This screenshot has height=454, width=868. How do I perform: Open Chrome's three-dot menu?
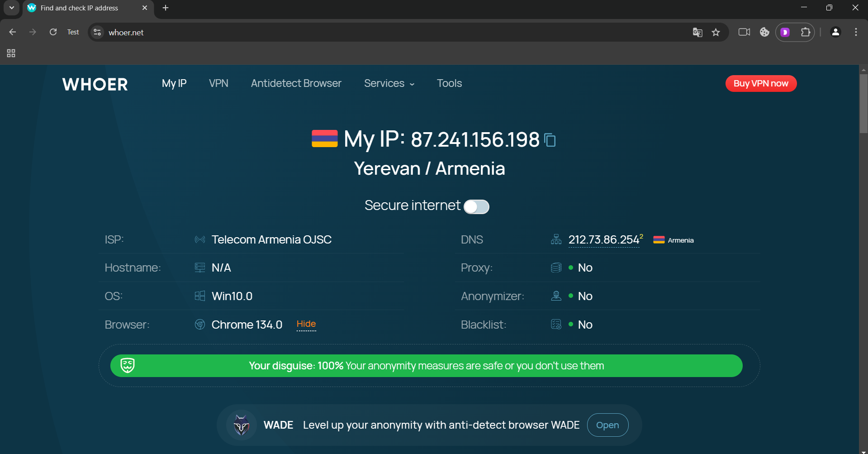[856, 32]
